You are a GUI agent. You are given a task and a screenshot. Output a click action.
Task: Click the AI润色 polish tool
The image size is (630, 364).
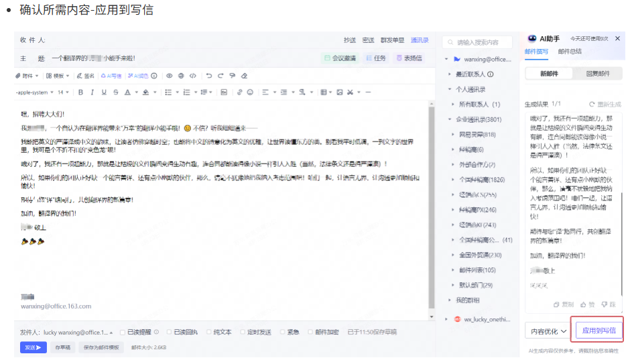pyautogui.click(x=138, y=76)
